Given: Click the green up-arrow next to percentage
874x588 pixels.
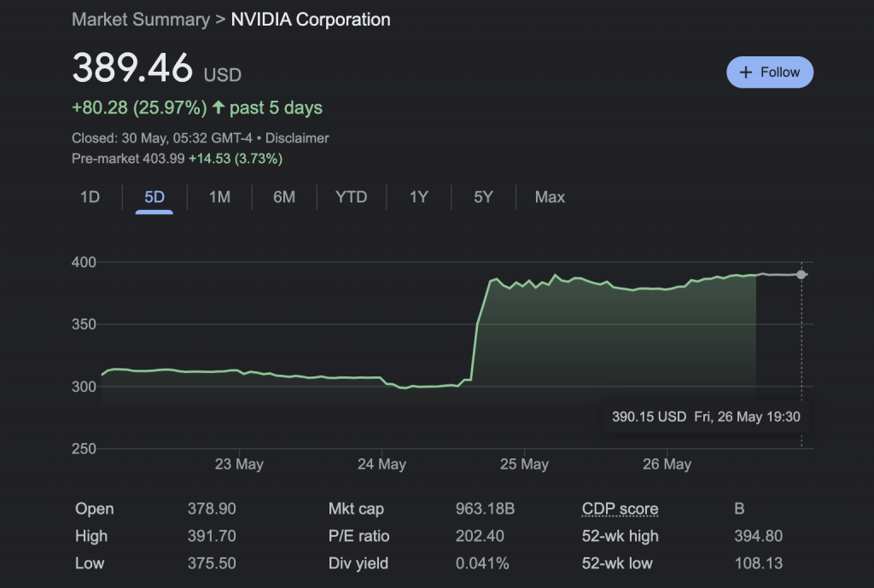Looking at the screenshot, I should 218,107.
